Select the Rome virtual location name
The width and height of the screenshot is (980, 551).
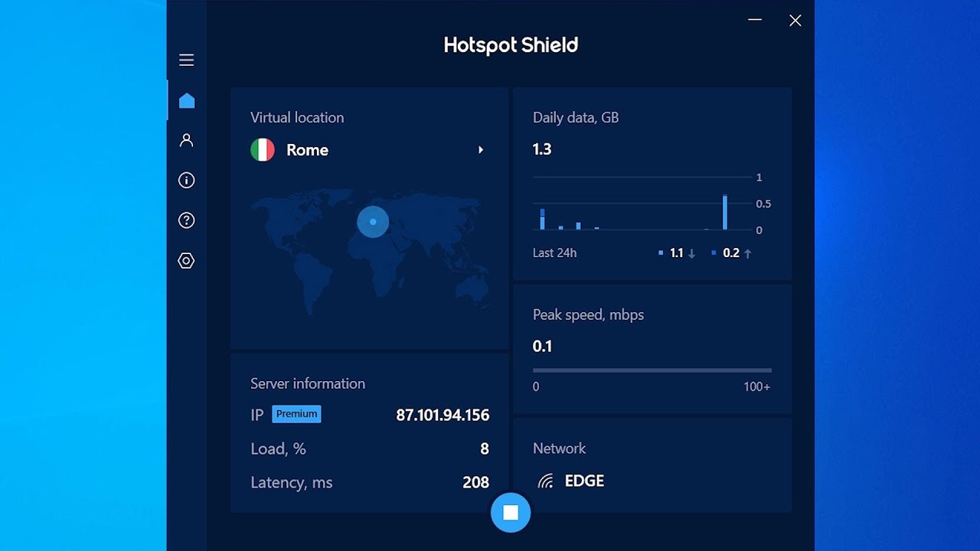click(x=307, y=150)
